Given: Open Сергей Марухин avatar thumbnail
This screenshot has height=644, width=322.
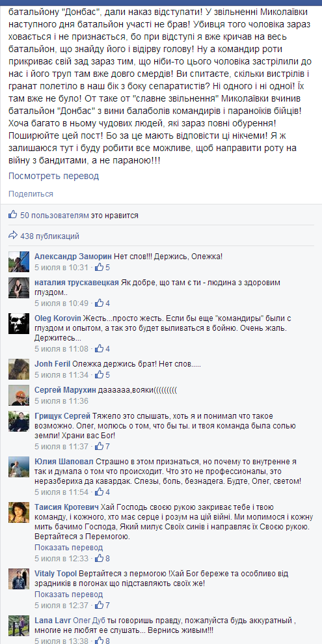Looking at the screenshot, I should tap(19, 395).
